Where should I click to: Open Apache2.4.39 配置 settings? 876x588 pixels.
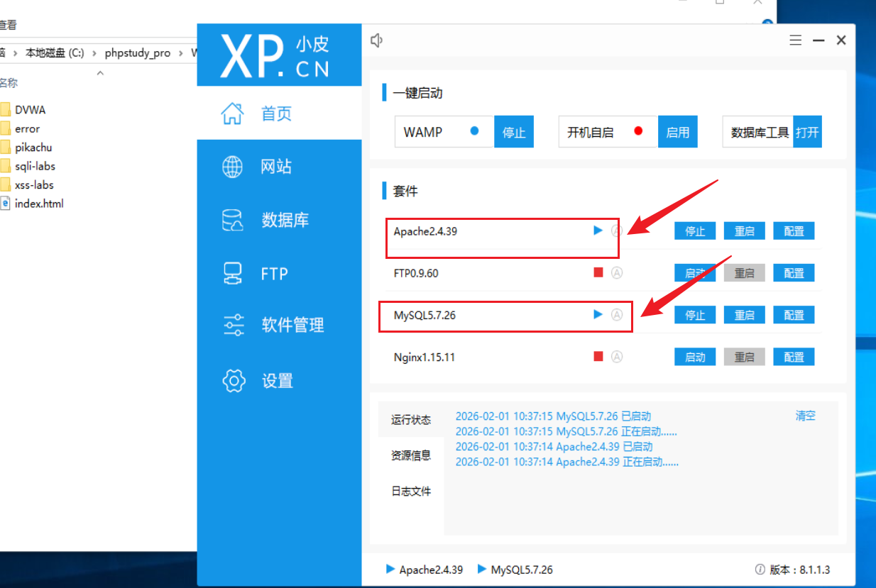(x=794, y=231)
